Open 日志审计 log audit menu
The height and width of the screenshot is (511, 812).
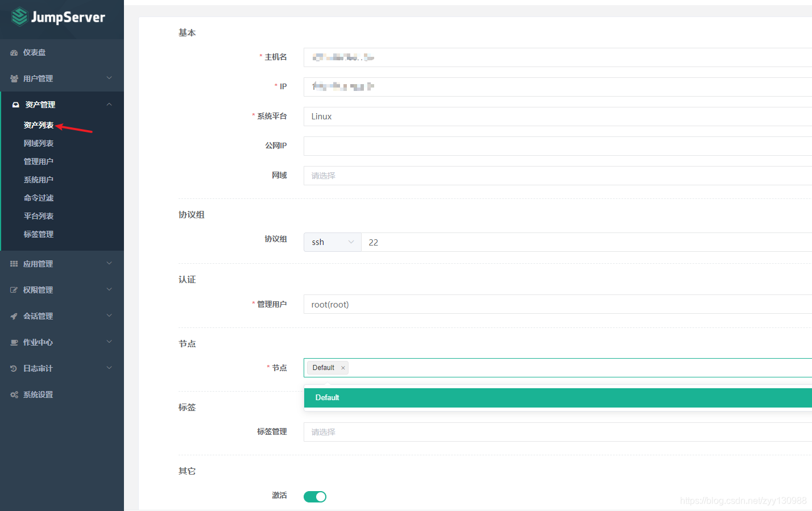[62, 368]
